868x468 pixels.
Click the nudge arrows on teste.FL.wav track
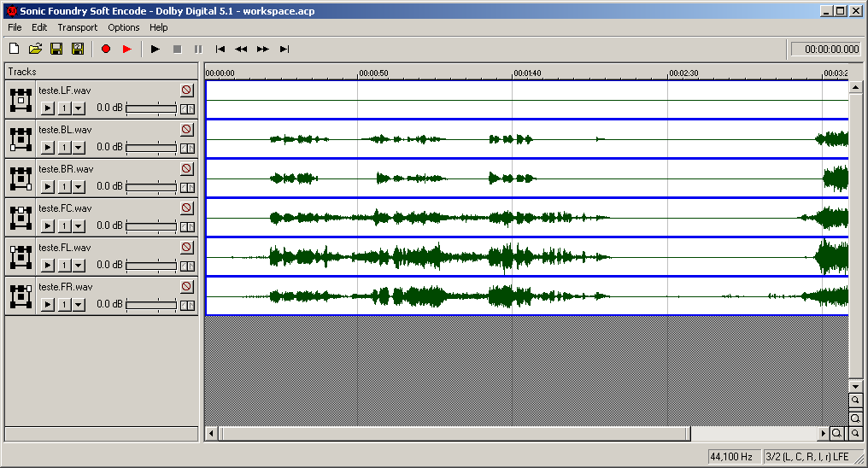click(187, 266)
